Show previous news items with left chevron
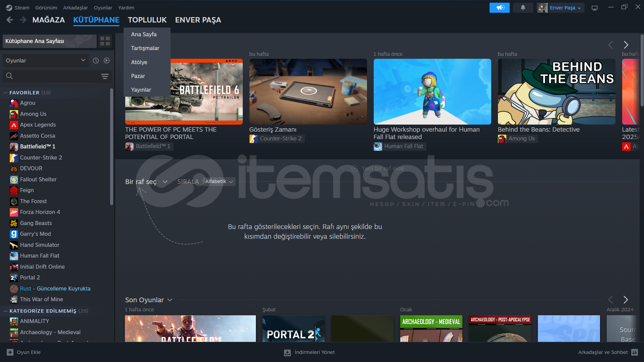 610,45
